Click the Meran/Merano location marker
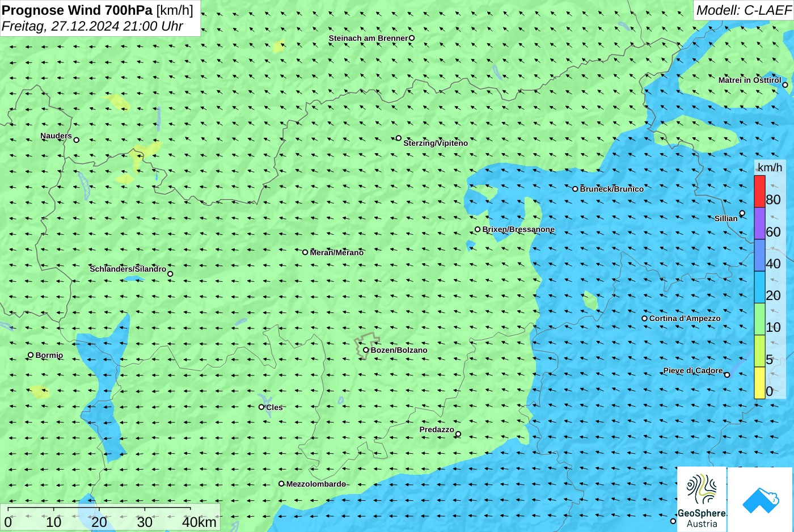Viewport: 794px width, 532px height. (305, 252)
